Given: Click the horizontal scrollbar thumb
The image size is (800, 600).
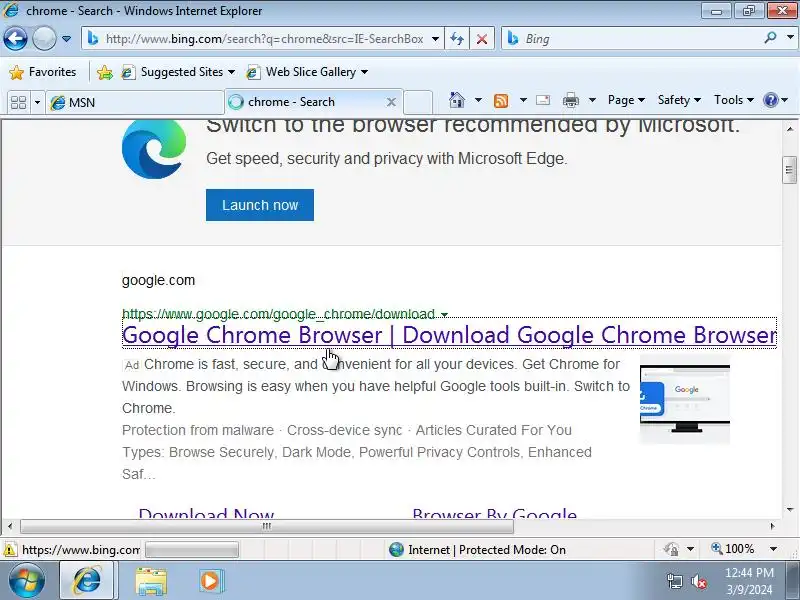Looking at the screenshot, I should (267, 526).
